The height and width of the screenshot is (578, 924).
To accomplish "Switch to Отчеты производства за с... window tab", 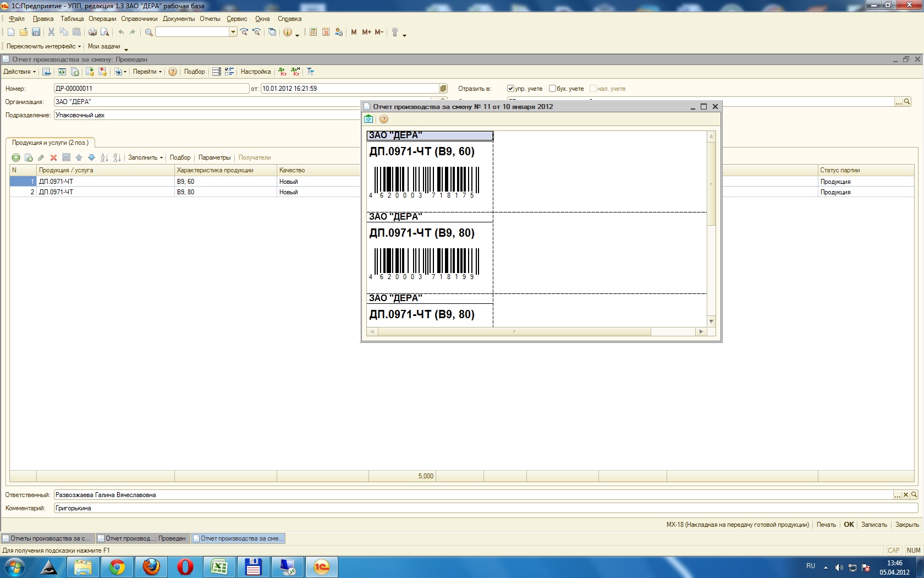I will pos(48,538).
